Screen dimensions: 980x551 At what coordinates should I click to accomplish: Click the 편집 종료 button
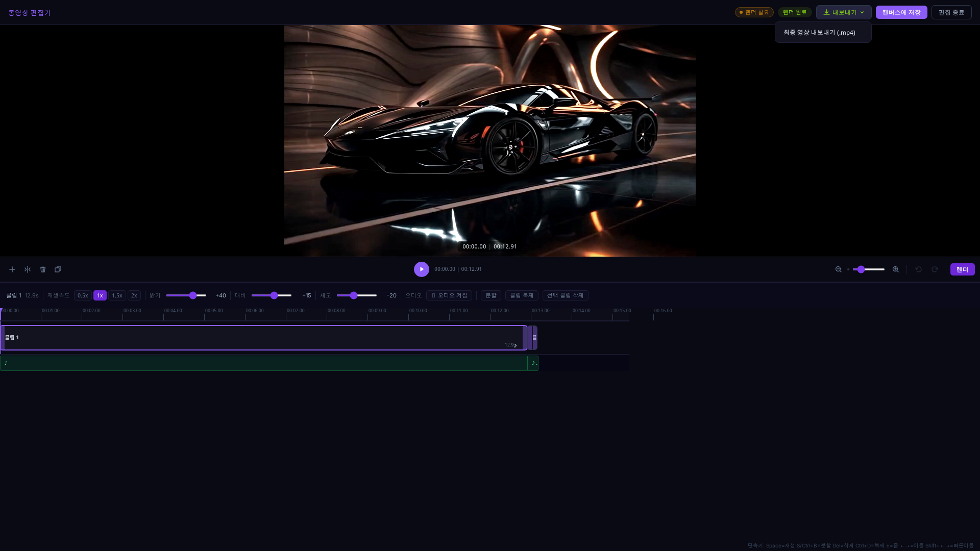[951, 12]
